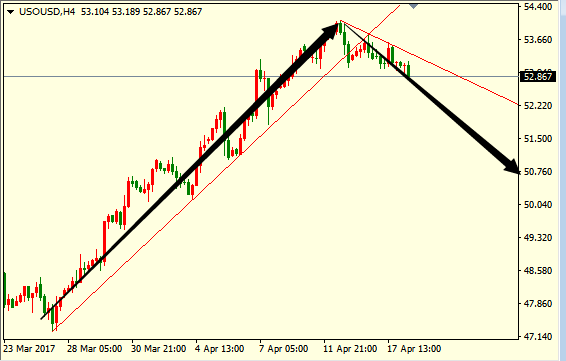Screen dimensions: 566x361
Task: Click the 30 Mar 21:00 time label
Action: point(158,349)
